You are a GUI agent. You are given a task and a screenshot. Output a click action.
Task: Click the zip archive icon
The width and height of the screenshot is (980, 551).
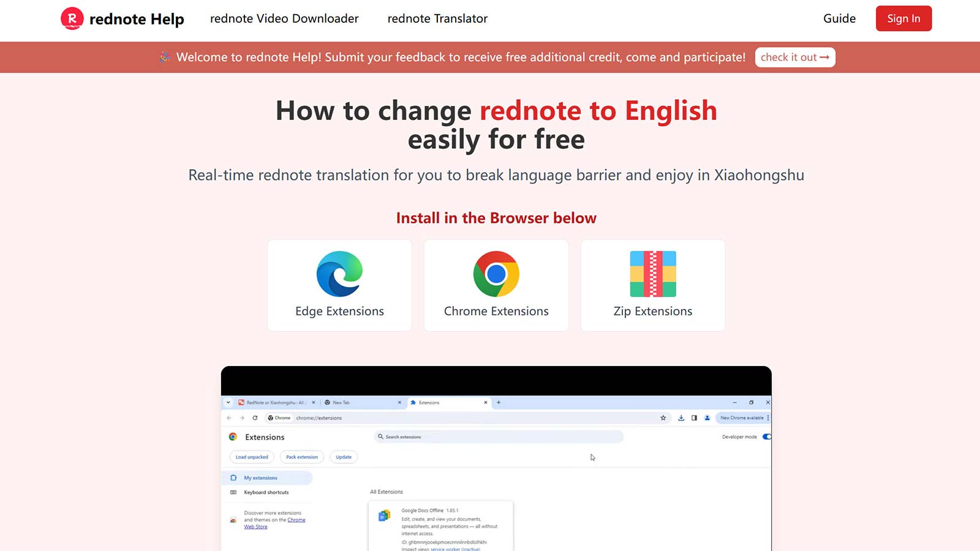[653, 274]
